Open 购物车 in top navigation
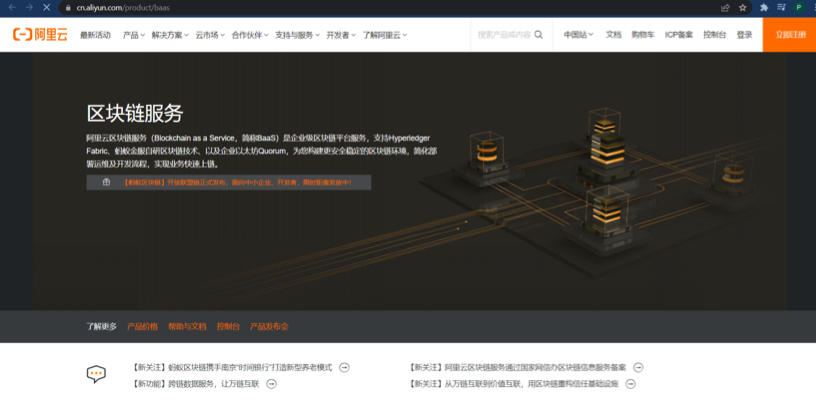This screenshot has height=420, width=816. click(x=643, y=35)
